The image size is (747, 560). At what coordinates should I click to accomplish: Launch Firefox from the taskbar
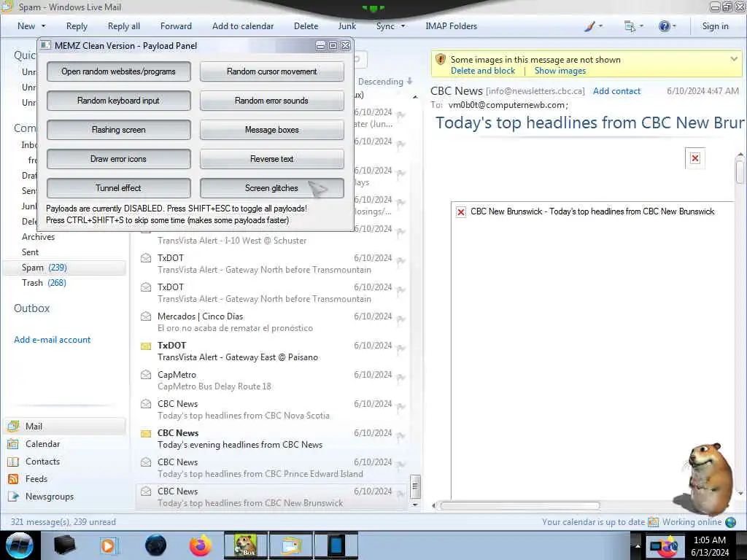tap(200, 545)
